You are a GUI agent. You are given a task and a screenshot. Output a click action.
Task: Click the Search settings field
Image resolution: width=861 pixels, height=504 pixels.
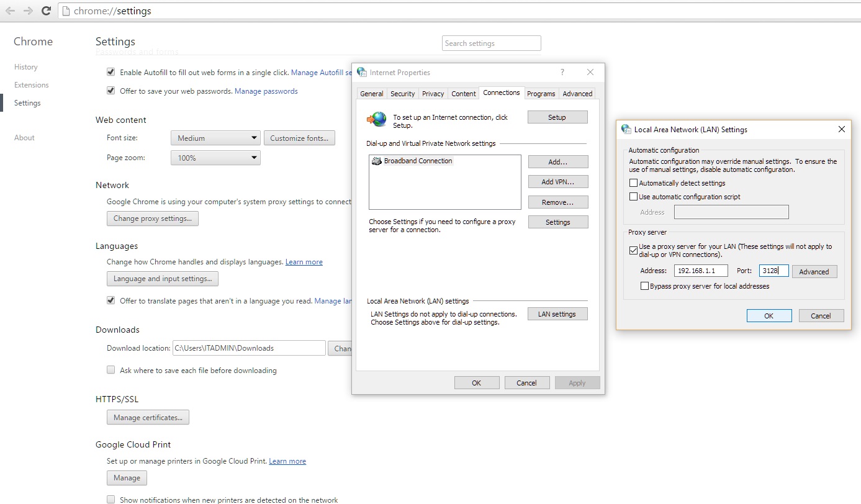click(492, 43)
